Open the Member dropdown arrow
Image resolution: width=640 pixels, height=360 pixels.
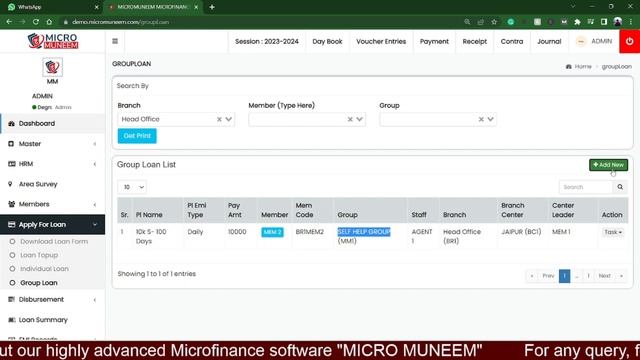pyautogui.click(x=359, y=119)
